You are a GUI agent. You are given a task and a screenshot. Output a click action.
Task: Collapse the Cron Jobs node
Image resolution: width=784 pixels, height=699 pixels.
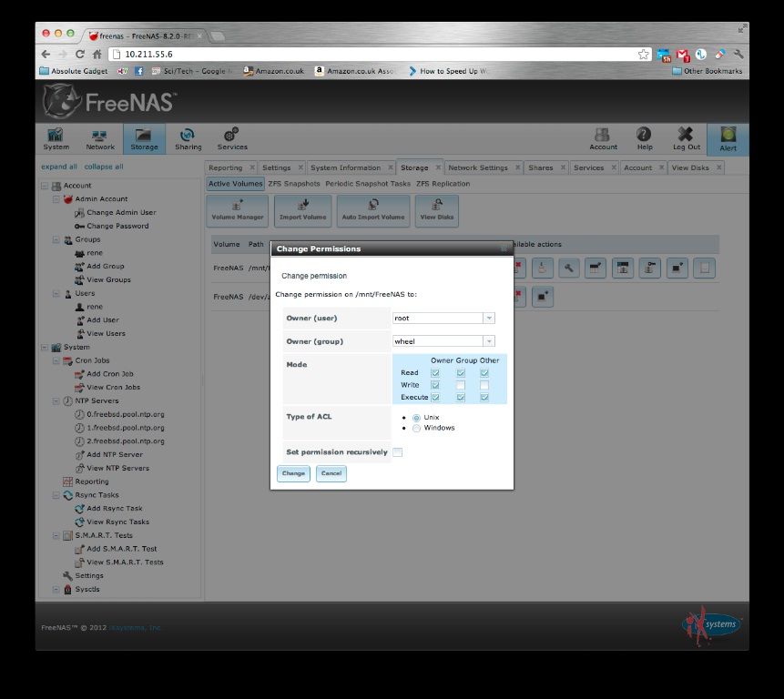(x=56, y=360)
